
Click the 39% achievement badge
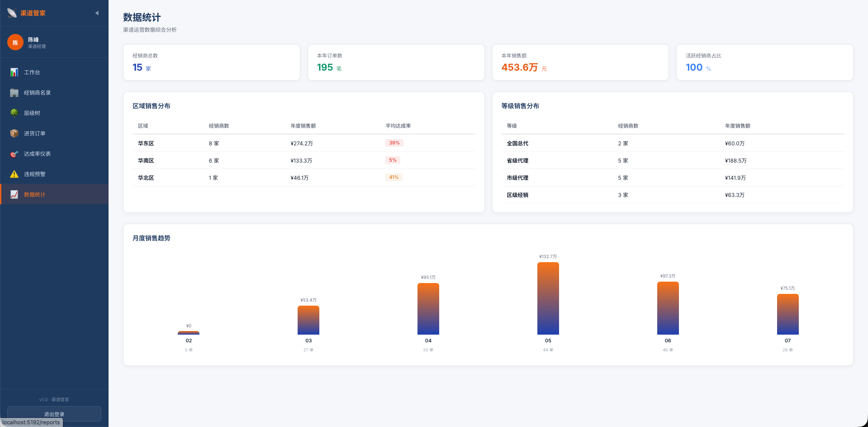394,143
